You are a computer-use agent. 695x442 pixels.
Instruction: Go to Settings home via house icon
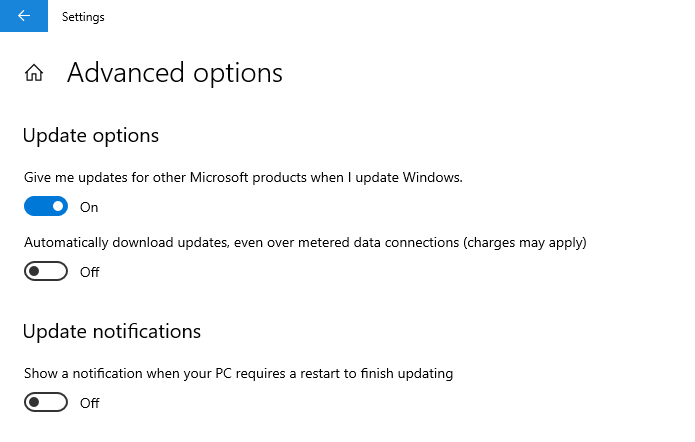coord(34,73)
